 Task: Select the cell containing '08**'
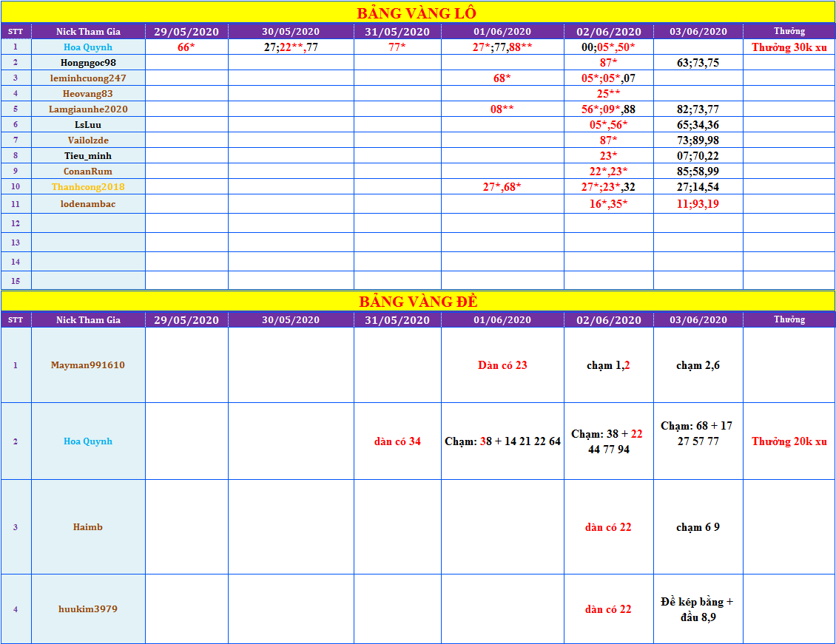(x=502, y=109)
